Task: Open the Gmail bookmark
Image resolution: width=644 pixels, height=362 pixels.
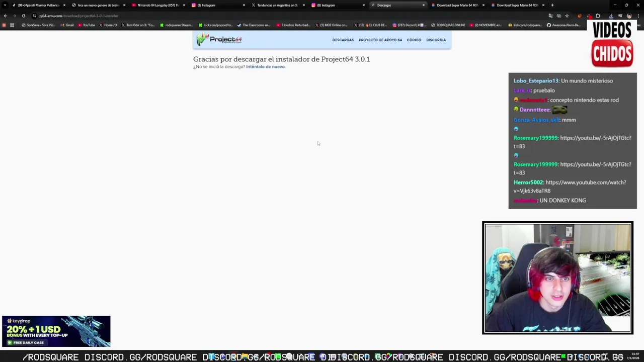Action: pos(67,25)
